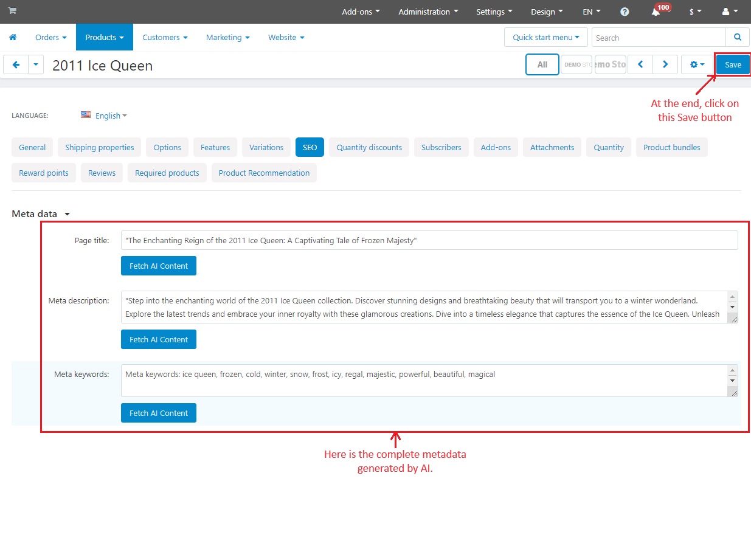This screenshot has width=751, height=560.
Task: Fetch AI Content for Meta description
Action: click(x=159, y=339)
